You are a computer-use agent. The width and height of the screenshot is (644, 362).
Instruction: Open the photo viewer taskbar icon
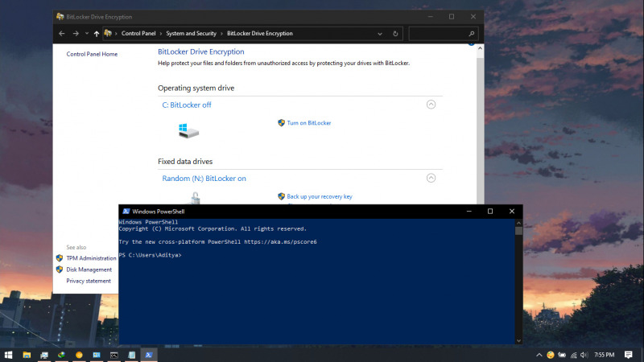97,355
